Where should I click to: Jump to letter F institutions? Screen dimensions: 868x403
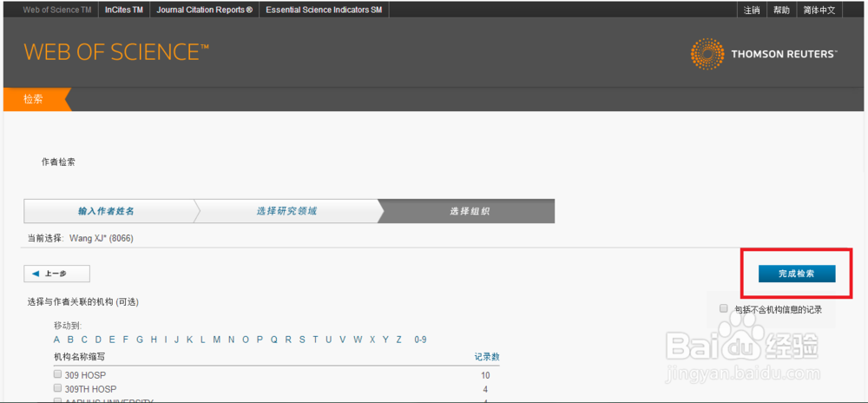click(125, 340)
